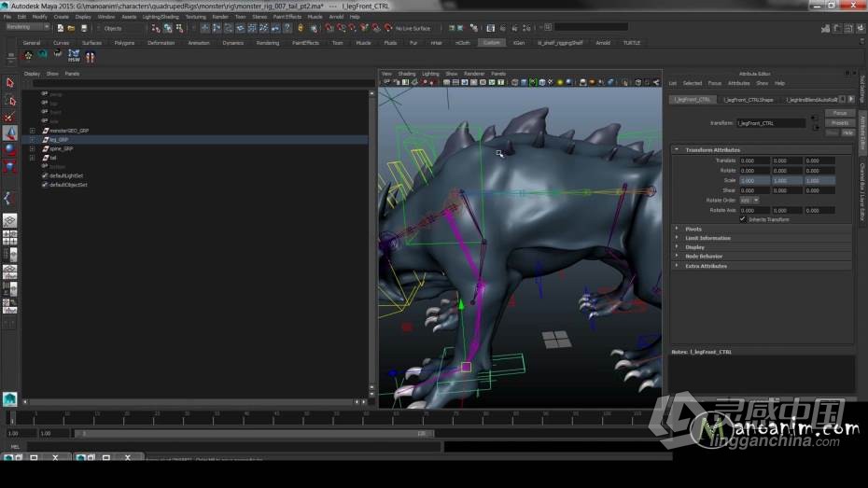This screenshot has height=488, width=868.
Task: Activate the Rotate tool sphere icon
Action: click(x=9, y=149)
